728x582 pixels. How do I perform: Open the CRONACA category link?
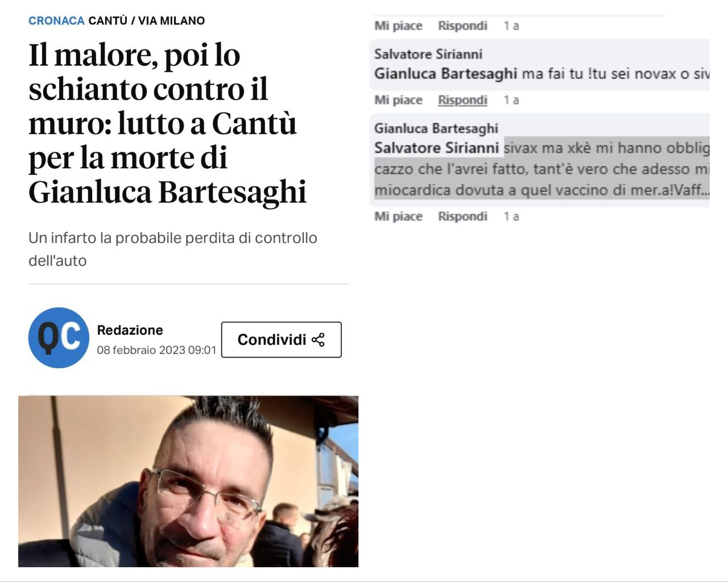click(56, 20)
